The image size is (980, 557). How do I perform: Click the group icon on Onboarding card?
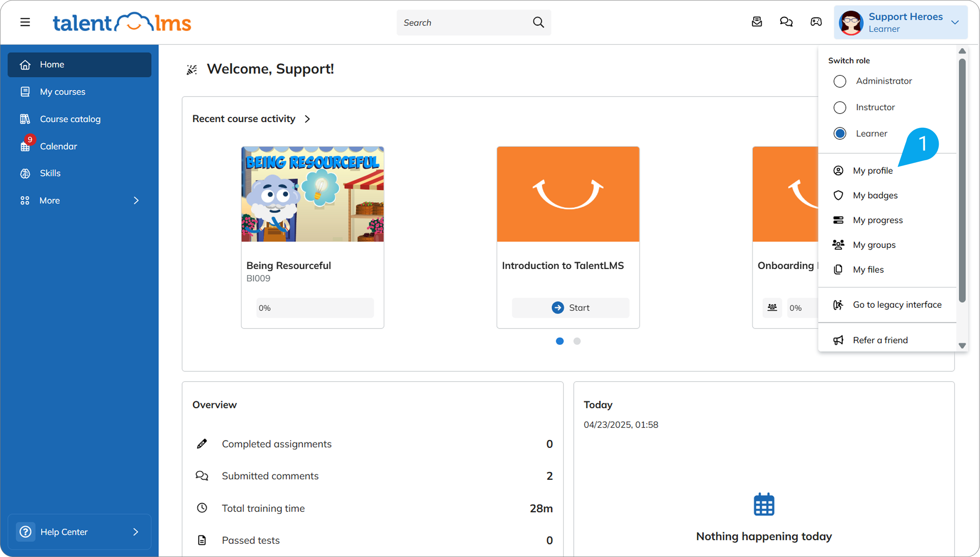coord(772,307)
